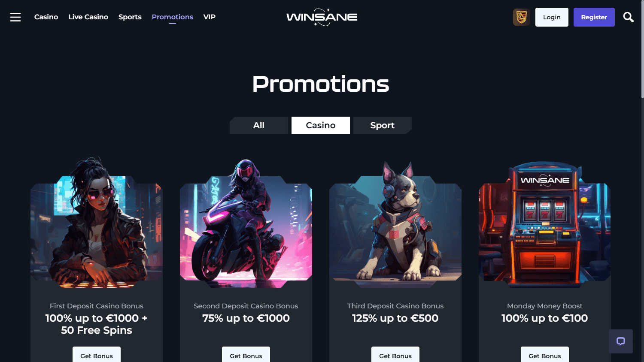The height and width of the screenshot is (362, 644).
Task: Open the hamburger menu
Action: [x=15, y=17]
